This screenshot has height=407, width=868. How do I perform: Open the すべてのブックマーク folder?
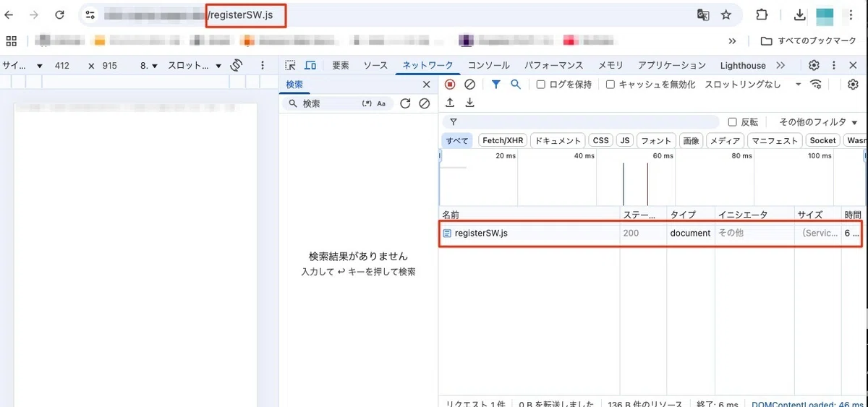point(809,41)
